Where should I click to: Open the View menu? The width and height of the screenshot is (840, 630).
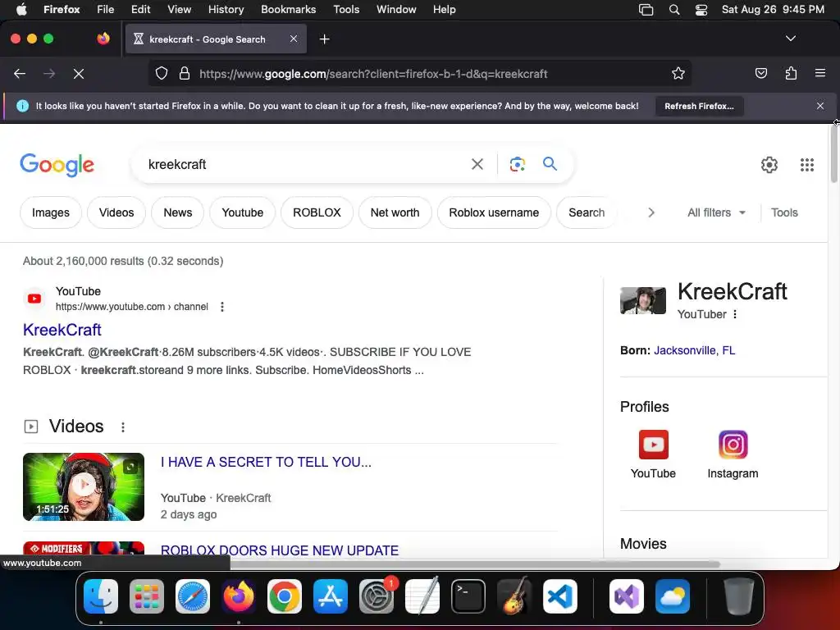[179, 10]
